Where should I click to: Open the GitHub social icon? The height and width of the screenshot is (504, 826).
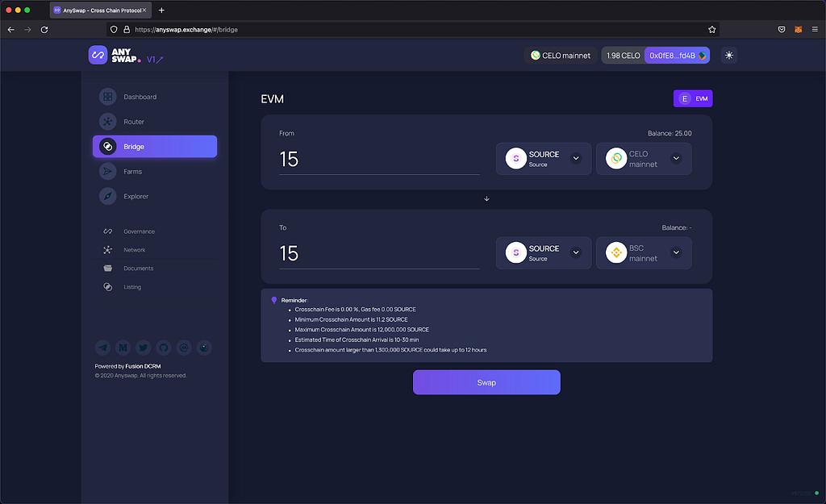pyautogui.click(x=163, y=348)
